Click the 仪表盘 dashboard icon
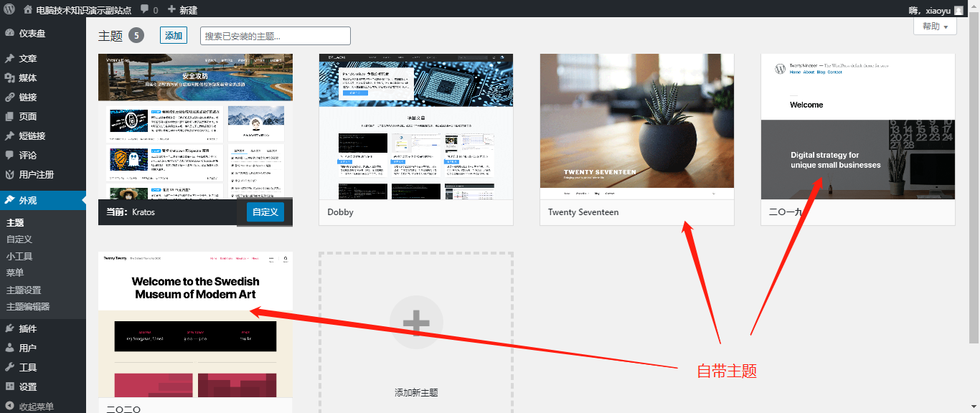980x413 pixels. (x=9, y=33)
